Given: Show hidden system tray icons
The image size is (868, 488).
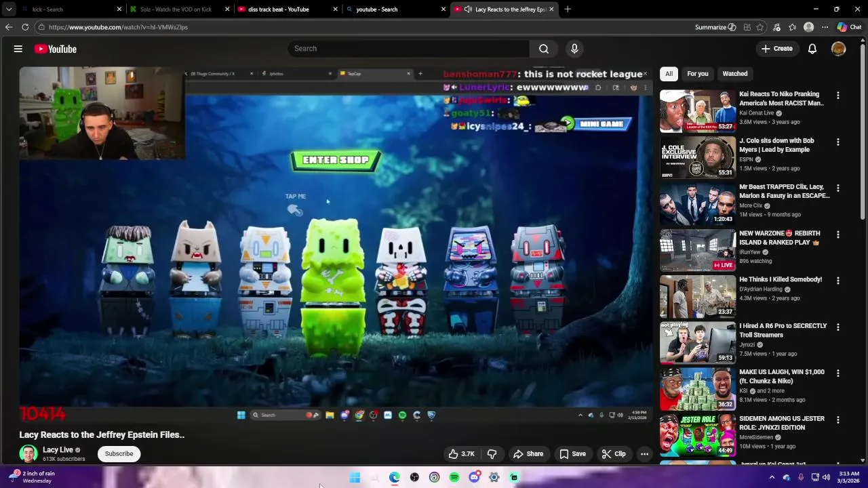Looking at the screenshot, I should pos(772,478).
